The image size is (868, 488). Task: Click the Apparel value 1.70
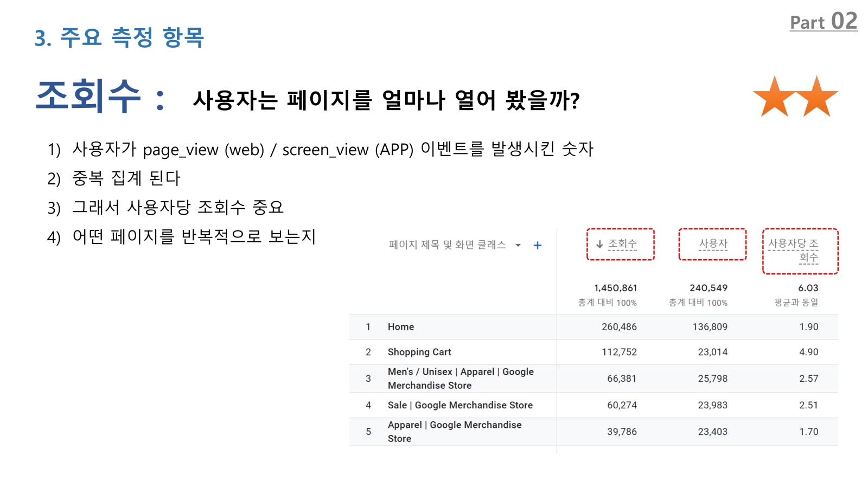809,432
